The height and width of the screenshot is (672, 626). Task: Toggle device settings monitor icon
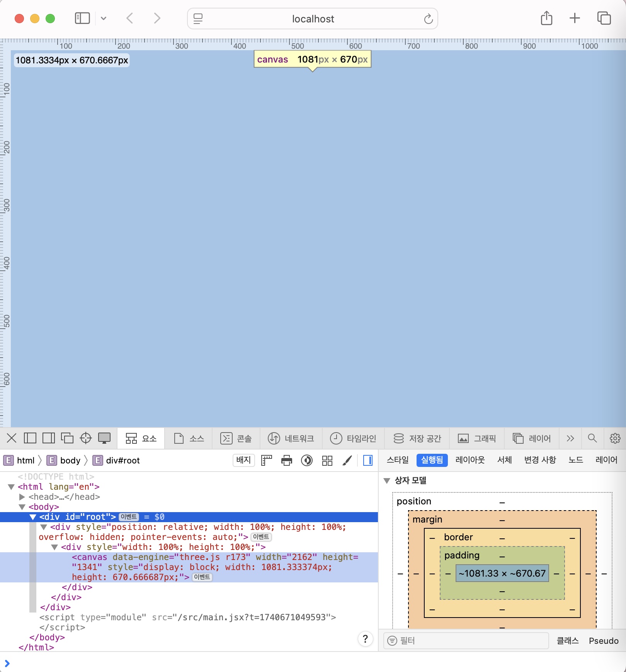[104, 438]
